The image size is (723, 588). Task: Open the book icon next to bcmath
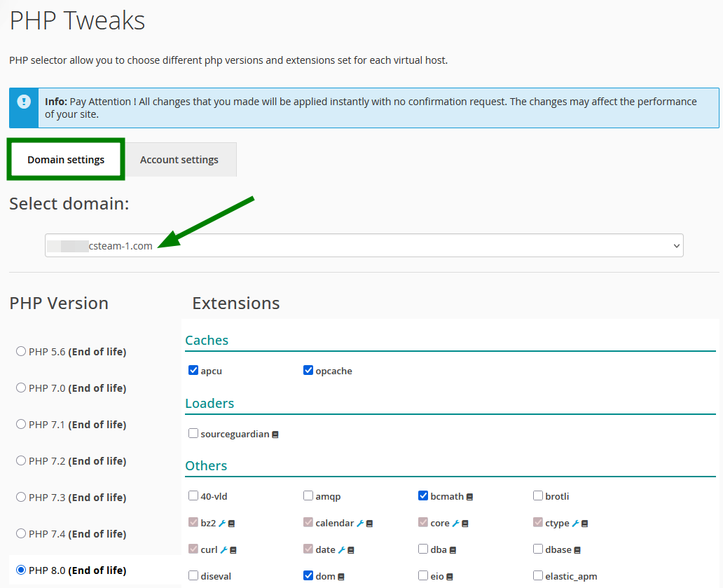point(469,497)
